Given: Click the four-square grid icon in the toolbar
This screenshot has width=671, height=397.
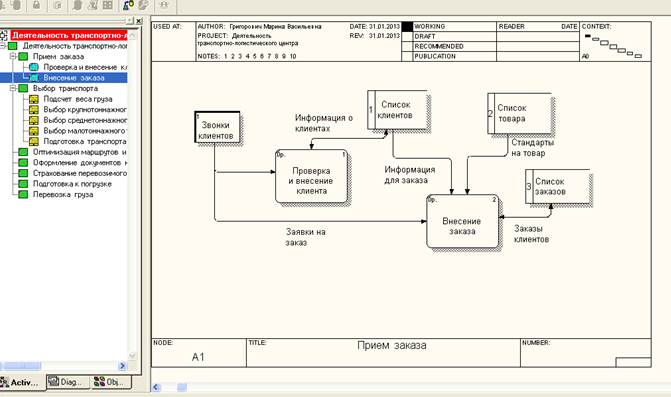Looking at the screenshot, I should [x=107, y=5].
